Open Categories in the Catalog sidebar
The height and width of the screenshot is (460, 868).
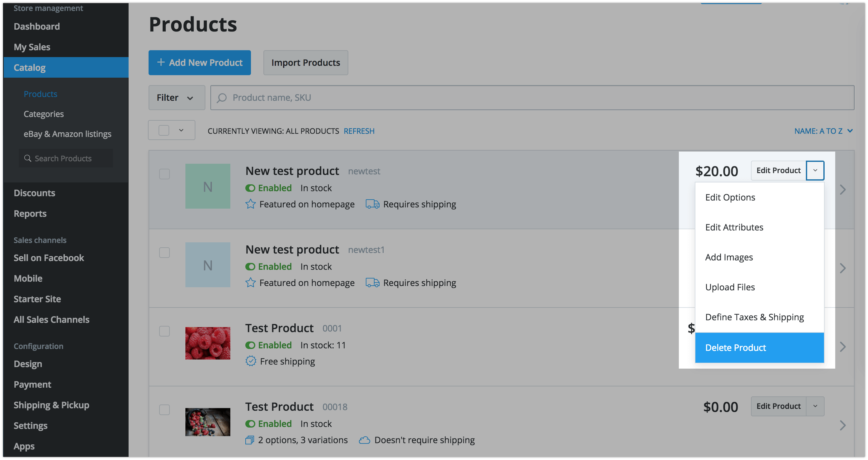point(43,114)
